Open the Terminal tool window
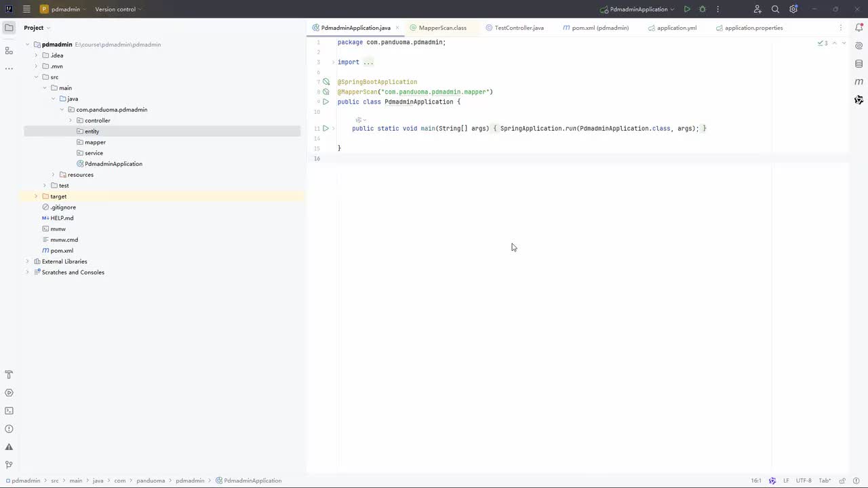 coord(9,411)
